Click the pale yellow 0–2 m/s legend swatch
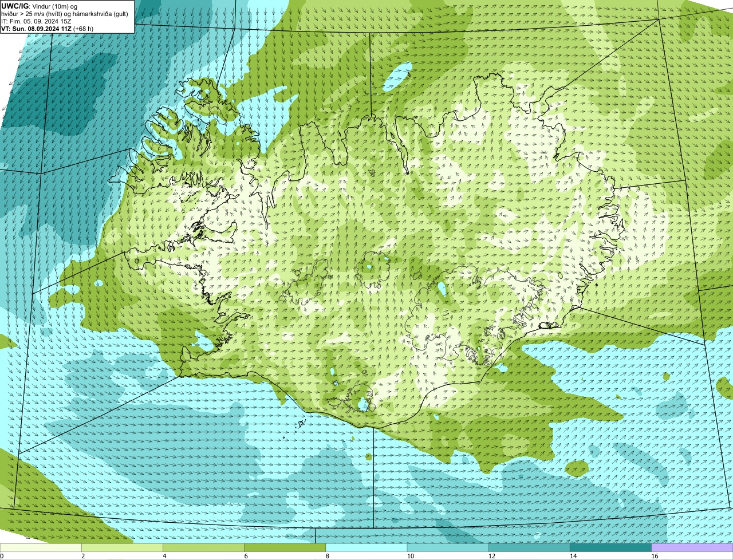Screen dimensions: 733x560 tap(41, 548)
